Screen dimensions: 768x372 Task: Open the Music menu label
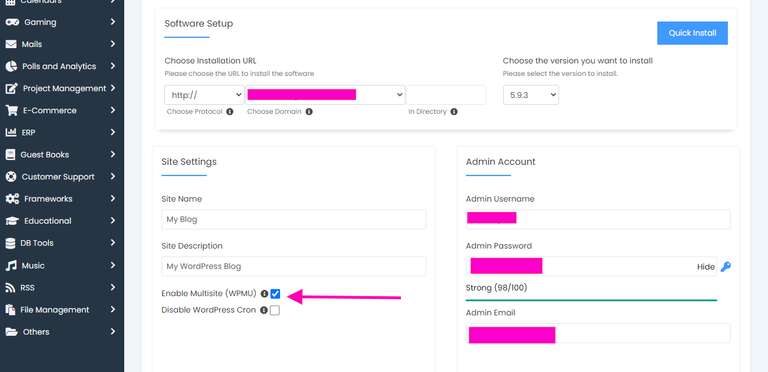coord(33,265)
